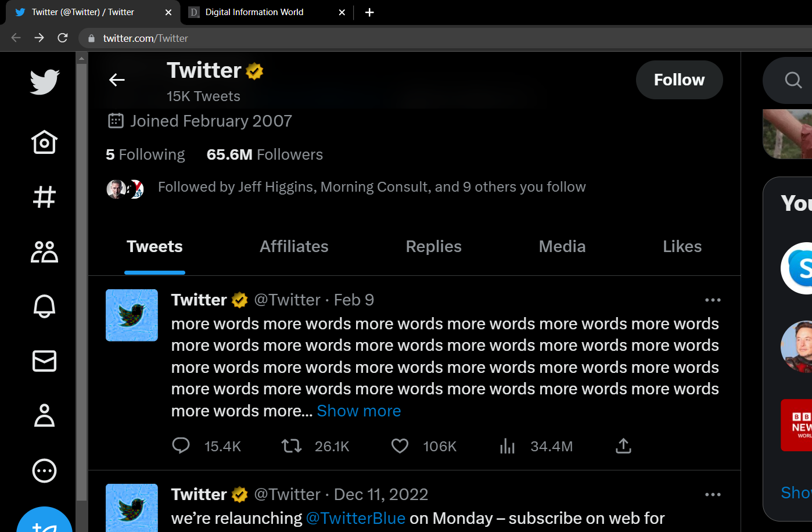Click the 26.1K retweet count
This screenshot has height=532, width=812.
tap(332, 446)
